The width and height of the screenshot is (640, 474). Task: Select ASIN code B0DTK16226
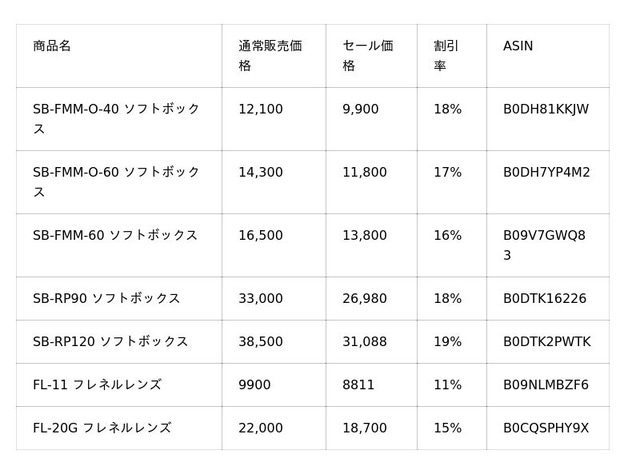coord(544,298)
